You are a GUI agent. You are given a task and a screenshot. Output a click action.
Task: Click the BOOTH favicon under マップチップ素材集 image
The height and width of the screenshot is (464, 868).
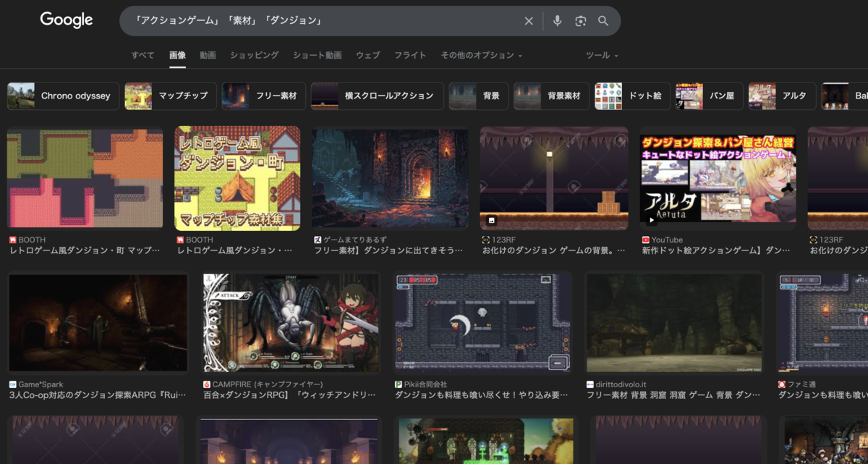point(180,240)
